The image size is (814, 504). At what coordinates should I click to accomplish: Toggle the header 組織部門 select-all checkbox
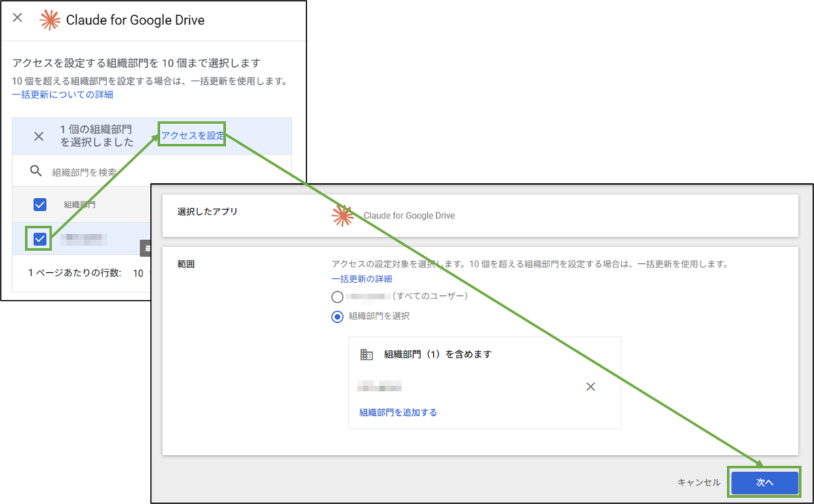click(x=40, y=204)
